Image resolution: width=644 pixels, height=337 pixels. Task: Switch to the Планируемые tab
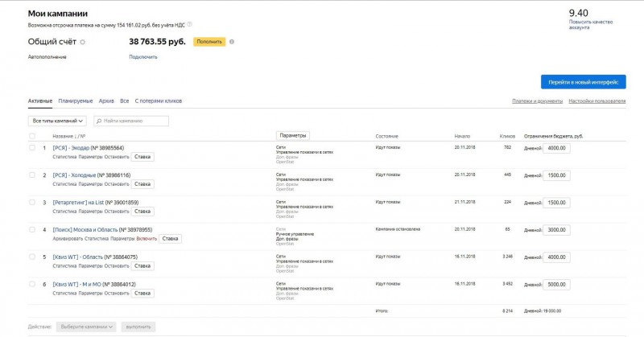76,101
